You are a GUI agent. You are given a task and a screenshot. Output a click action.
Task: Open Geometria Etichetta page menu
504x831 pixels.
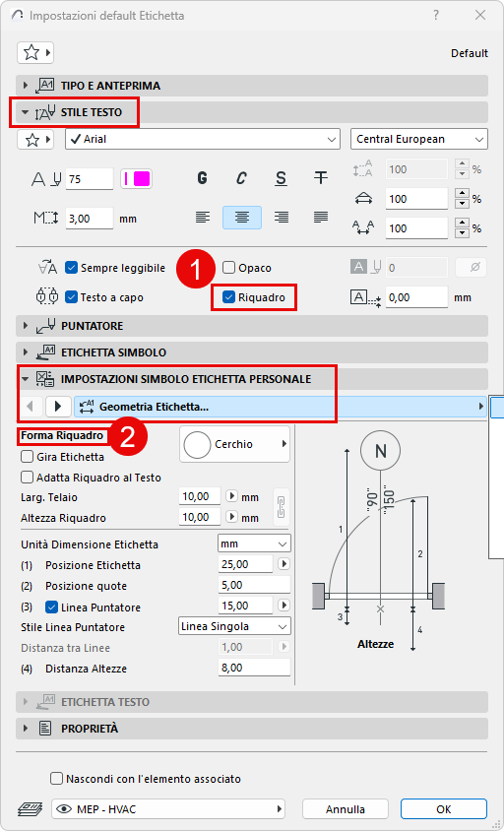pyautogui.click(x=281, y=407)
